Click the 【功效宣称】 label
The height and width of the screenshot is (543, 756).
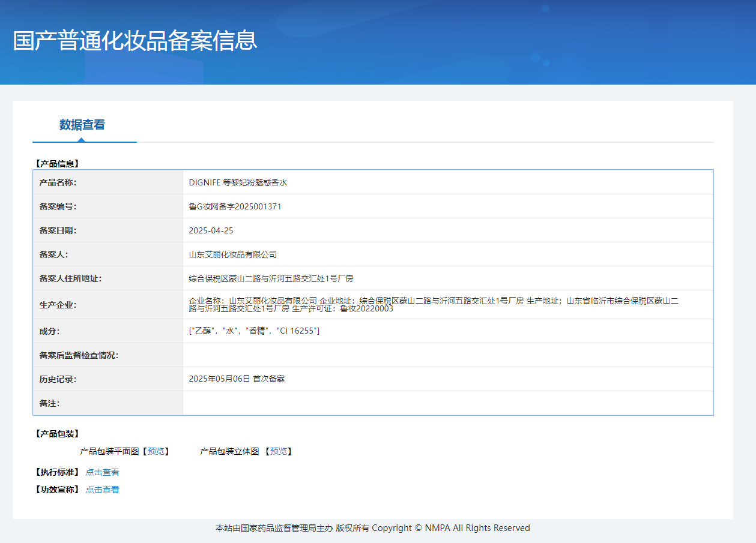pos(57,490)
